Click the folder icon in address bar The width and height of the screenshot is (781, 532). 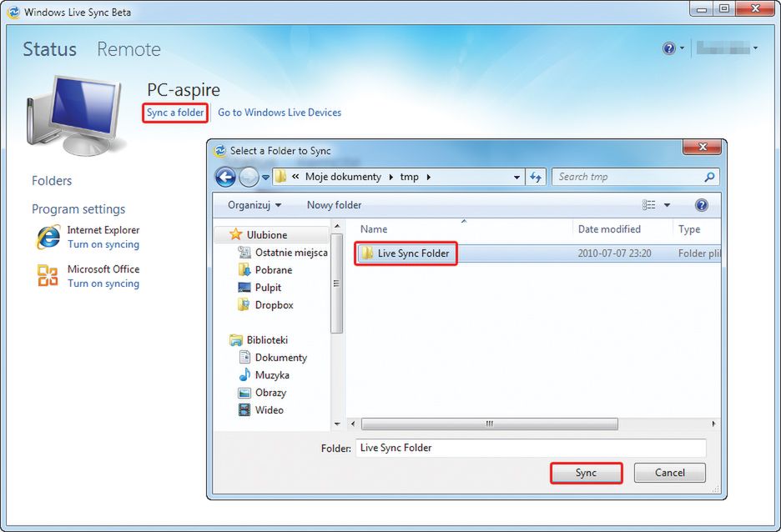coord(281,177)
